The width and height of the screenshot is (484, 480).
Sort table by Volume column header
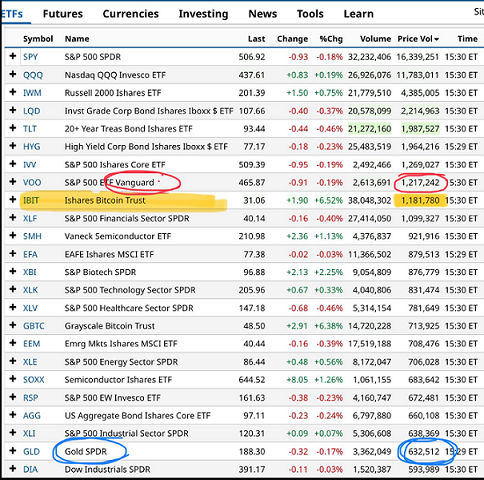(x=375, y=39)
